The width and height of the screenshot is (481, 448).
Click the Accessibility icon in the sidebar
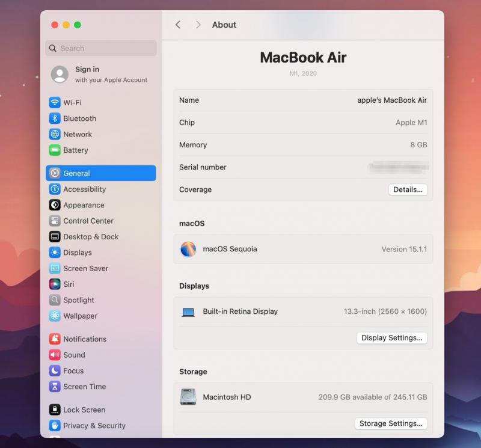(x=55, y=189)
